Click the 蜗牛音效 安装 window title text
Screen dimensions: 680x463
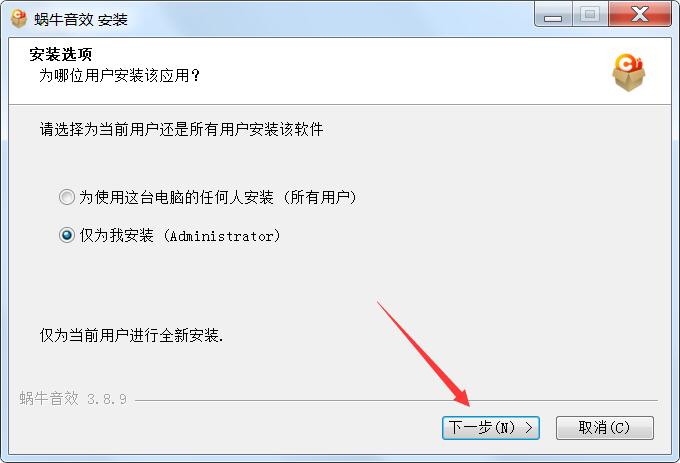[x=81, y=20]
